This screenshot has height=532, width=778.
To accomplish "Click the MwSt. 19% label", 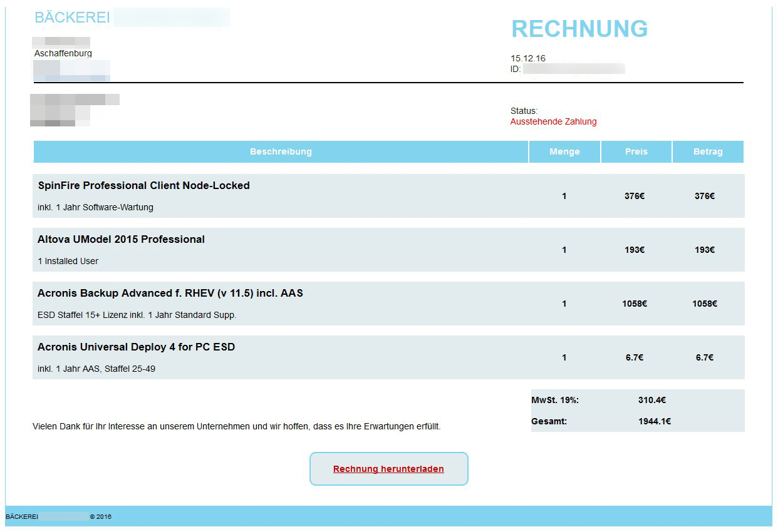I will [555, 400].
